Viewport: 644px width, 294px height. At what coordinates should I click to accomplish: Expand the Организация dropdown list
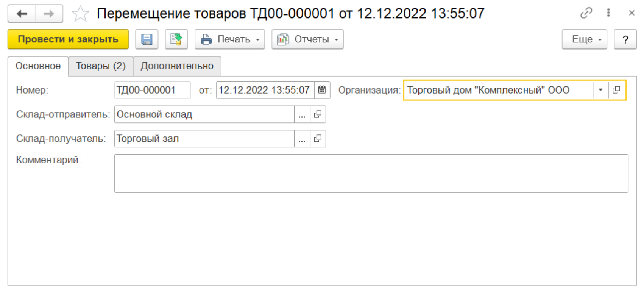coord(600,90)
